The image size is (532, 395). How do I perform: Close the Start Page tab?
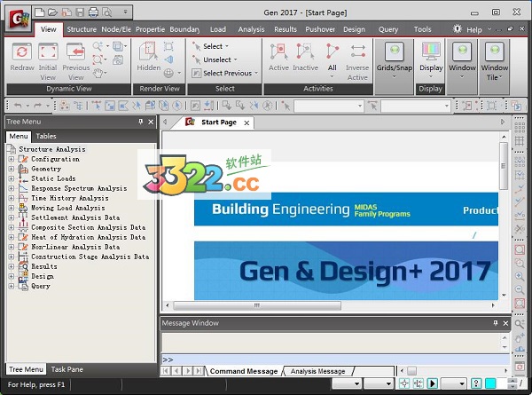(x=246, y=123)
